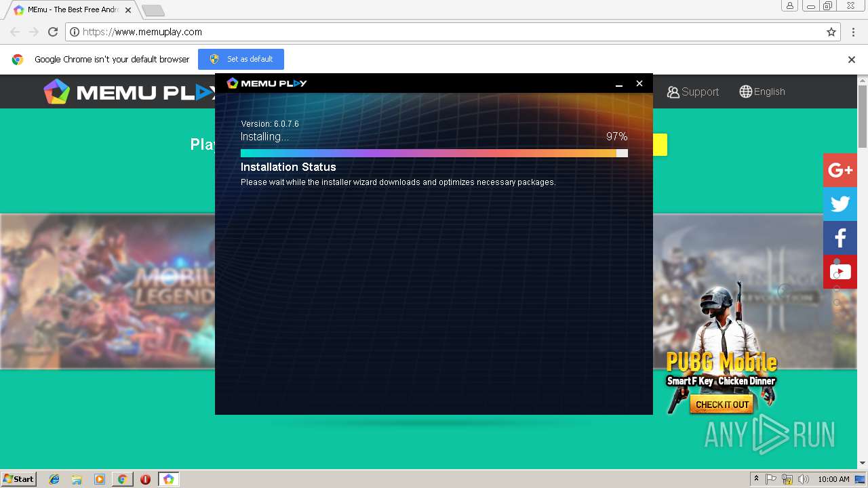The image size is (868, 488).
Task: Reload the page in Chrome
Action: (53, 32)
